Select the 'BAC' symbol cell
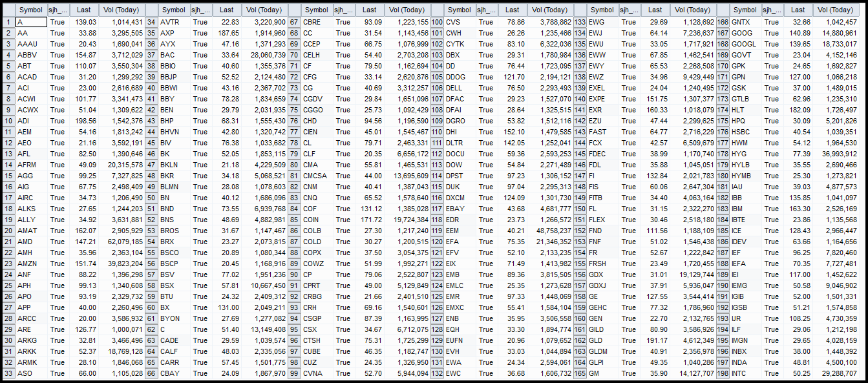 click(x=174, y=55)
